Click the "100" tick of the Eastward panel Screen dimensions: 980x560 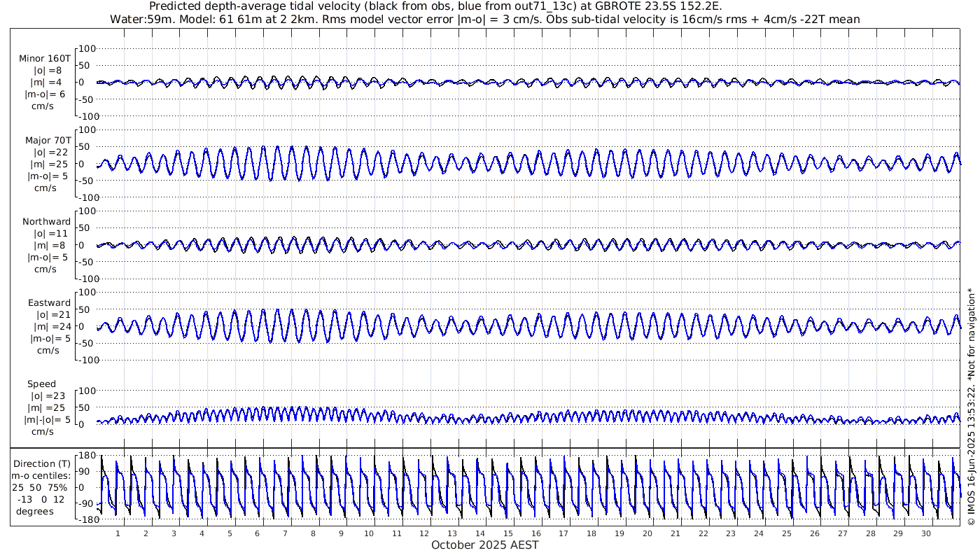[x=87, y=292]
